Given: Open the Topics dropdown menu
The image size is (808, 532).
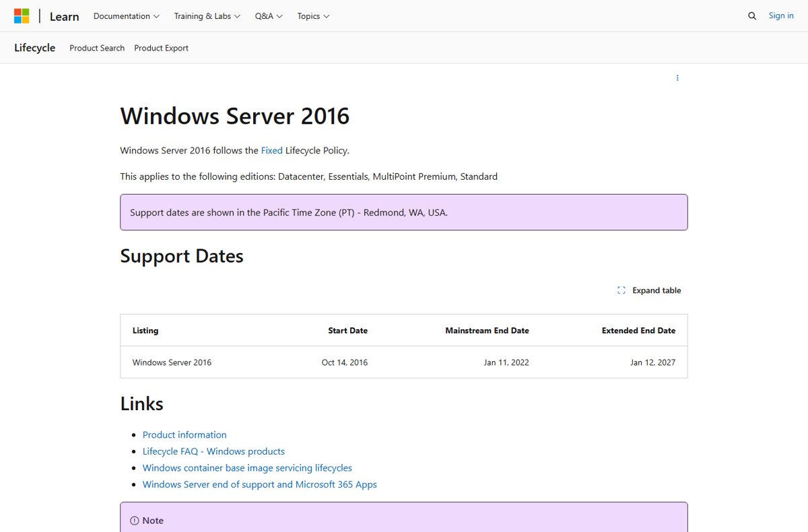Looking at the screenshot, I should 314,16.
